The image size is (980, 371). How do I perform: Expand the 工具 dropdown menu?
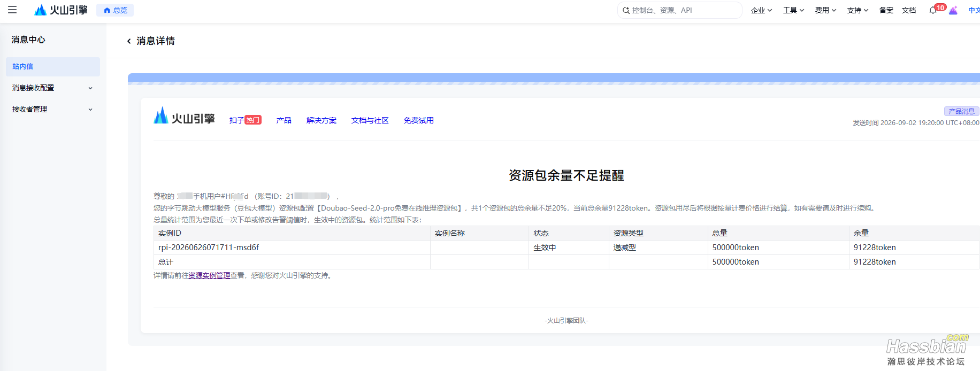coord(793,10)
